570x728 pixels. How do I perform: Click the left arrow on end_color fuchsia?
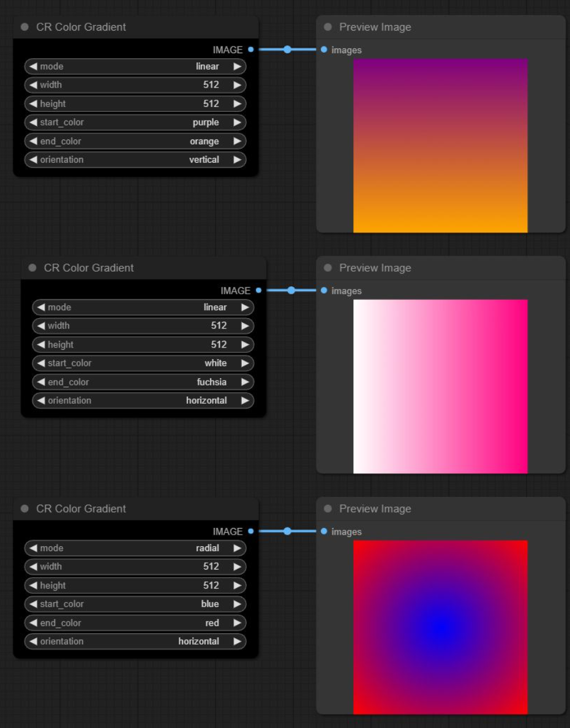pos(41,382)
